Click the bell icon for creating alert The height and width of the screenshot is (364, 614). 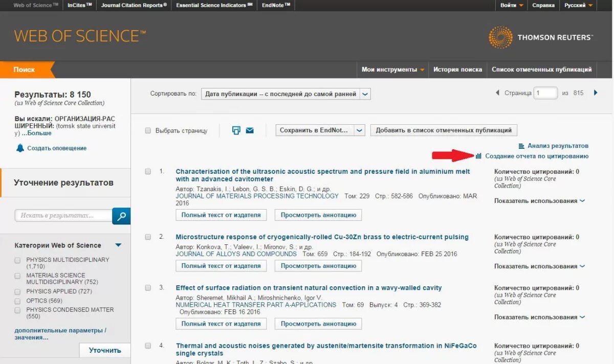click(20, 148)
